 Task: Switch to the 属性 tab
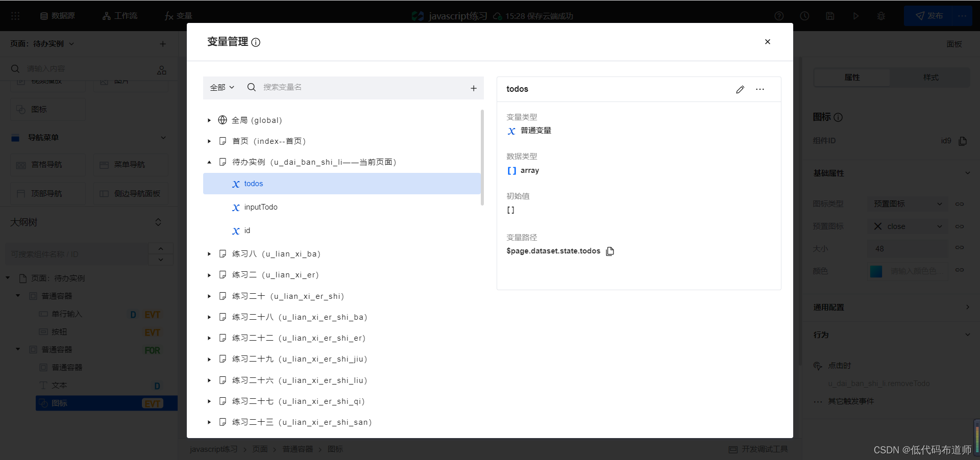[852, 78]
